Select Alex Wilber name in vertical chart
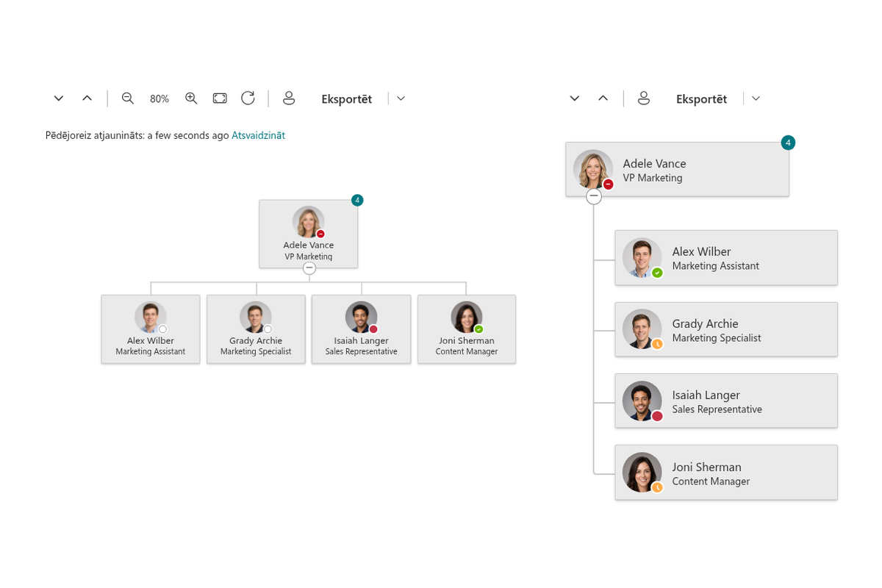The width and height of the screenshot is (882, 588). click(701, 251)
